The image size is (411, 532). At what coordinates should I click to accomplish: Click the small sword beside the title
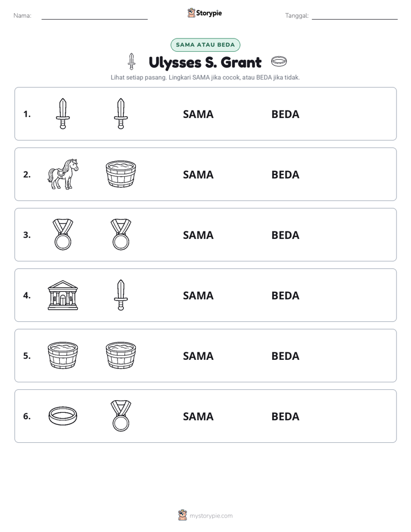point(132,62)
